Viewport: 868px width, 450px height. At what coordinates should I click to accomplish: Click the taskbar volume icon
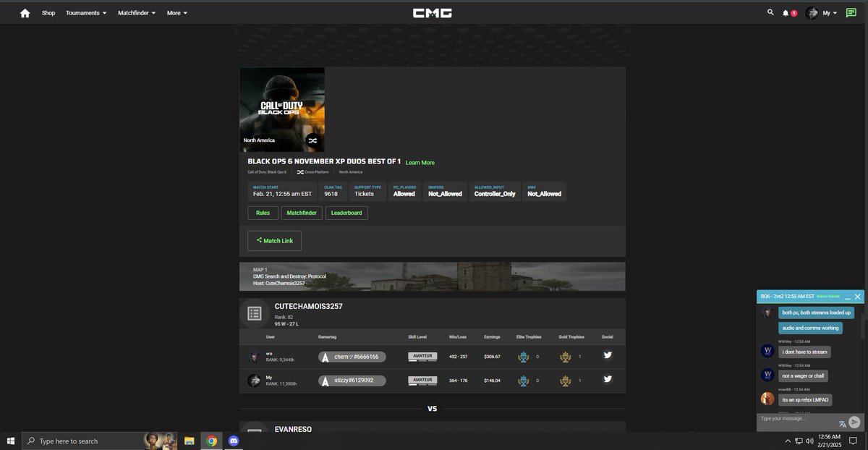click(x=809, y=441)
